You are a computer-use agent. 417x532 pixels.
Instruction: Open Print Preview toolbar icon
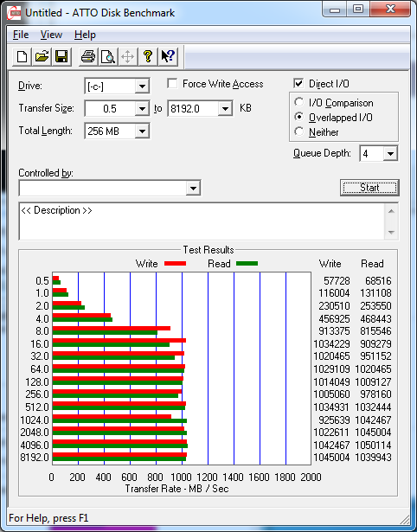tap(108, 57)
